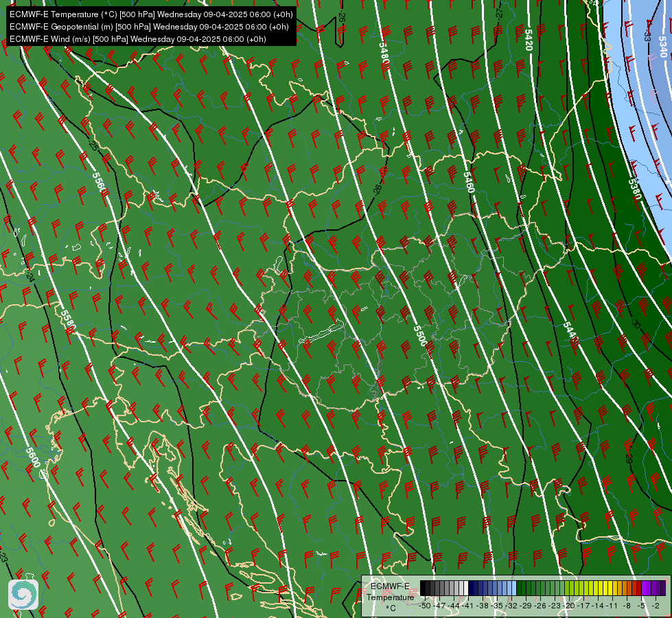Click the ECMWF-E Temperature title line
The height and width of the screenshot is (618, 672).
coord(151,14)
